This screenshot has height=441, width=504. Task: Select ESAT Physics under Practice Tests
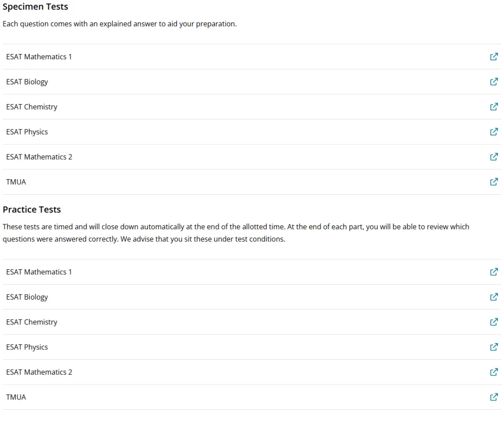tap(27, 348)
